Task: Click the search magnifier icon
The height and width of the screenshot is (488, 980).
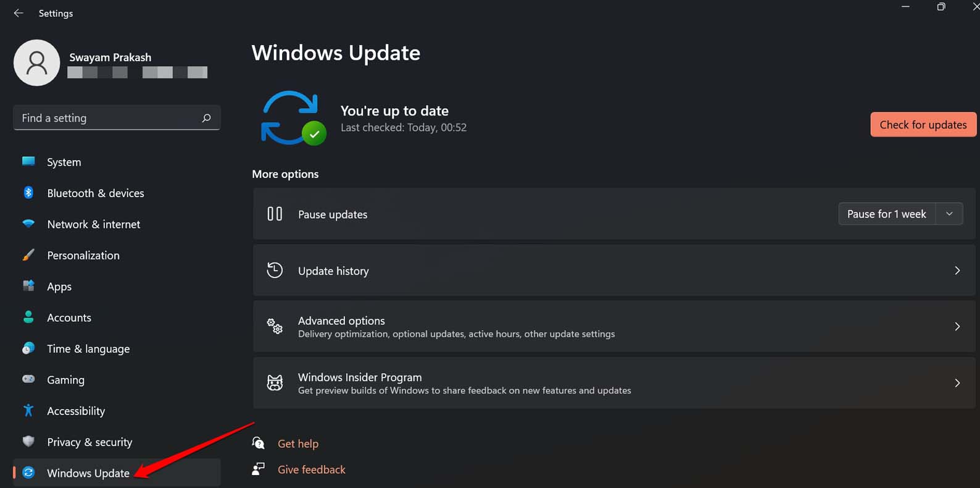Action: click(206, 118)
